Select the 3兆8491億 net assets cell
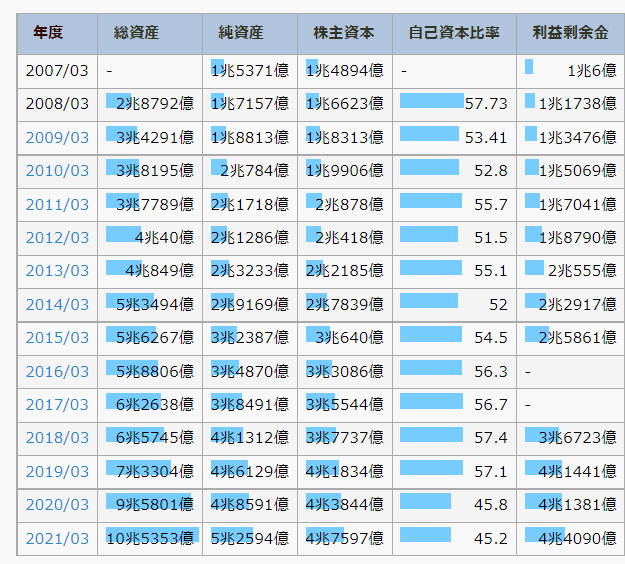 250,405
